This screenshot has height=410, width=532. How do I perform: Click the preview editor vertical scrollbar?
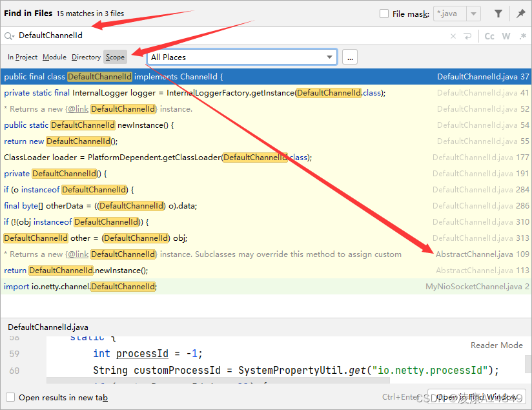(x=528, y=364)
